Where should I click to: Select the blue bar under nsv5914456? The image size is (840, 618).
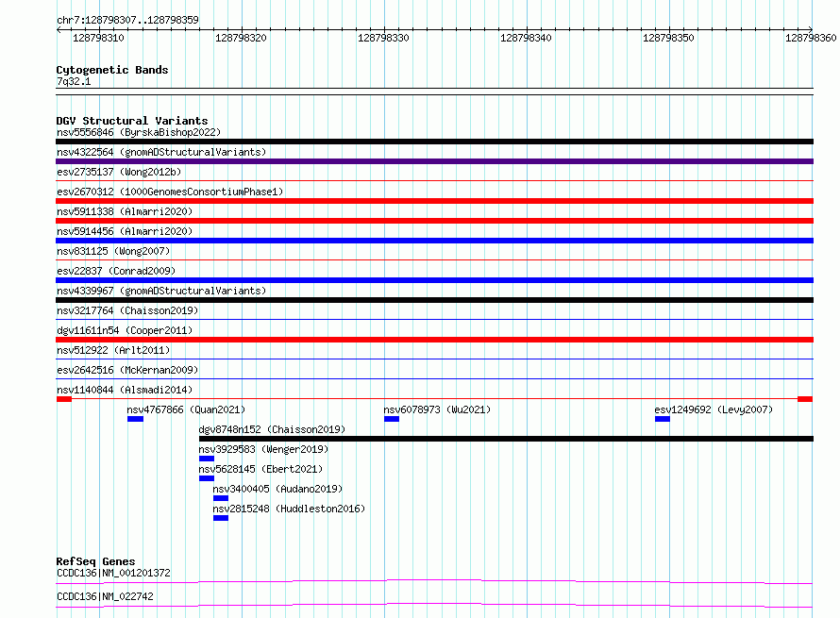tap(434, 241)
